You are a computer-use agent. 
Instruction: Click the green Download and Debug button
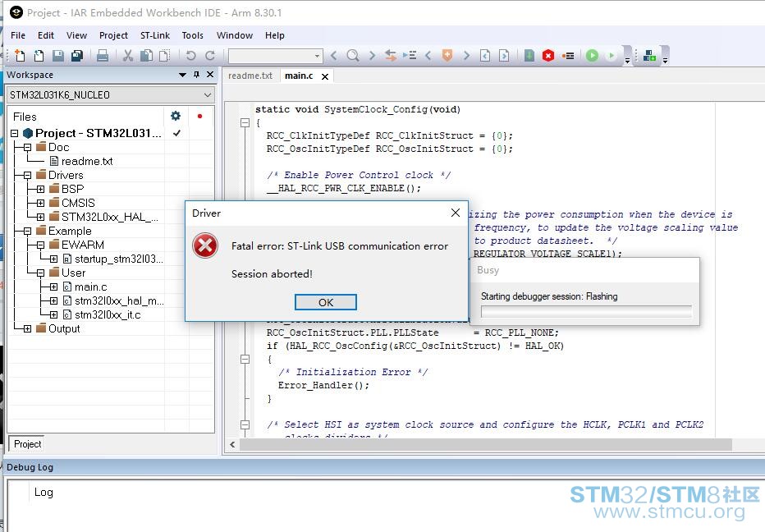tap(593, 56)
